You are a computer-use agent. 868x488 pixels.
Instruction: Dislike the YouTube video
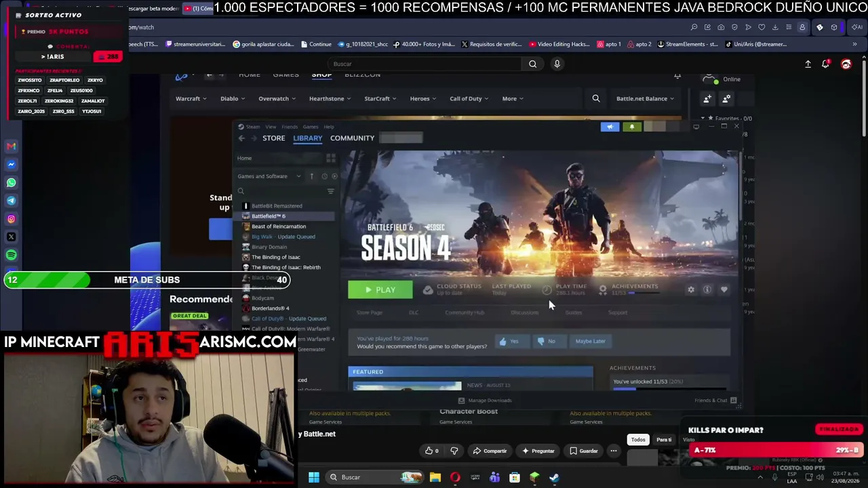coord(454,451)
